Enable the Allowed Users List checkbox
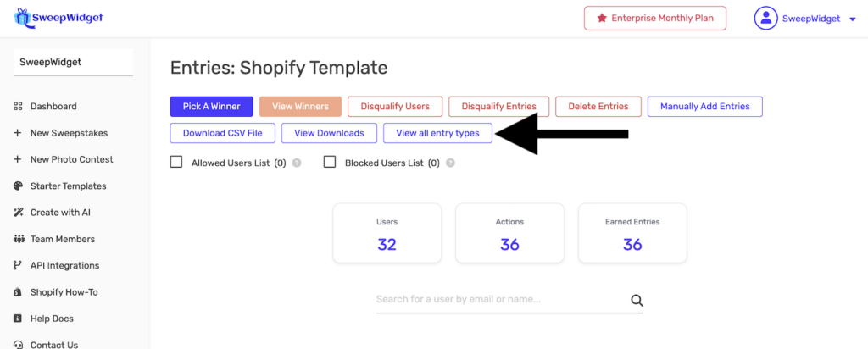Viewport: 868px width, 349px height. pyautogui.click(x=176, y=162)
